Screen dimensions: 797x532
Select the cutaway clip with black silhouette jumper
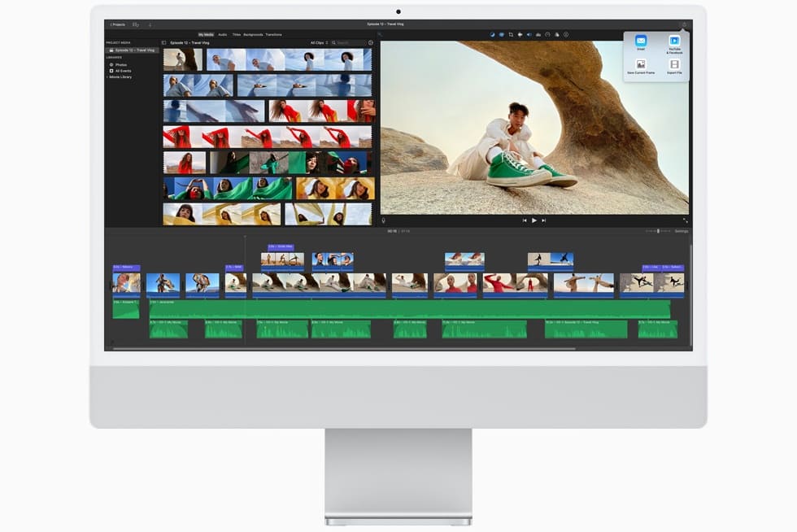coord(551,260)
